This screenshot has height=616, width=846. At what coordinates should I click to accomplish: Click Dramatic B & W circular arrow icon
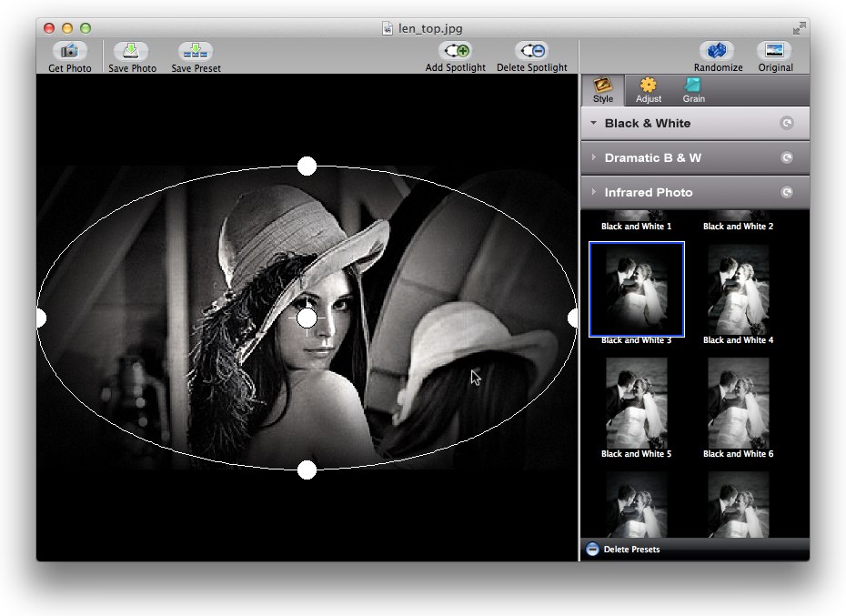[x=787, y=157]
